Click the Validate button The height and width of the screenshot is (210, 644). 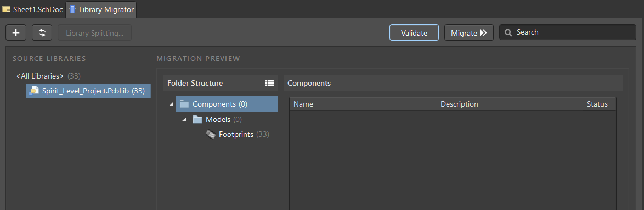[414, 33]
